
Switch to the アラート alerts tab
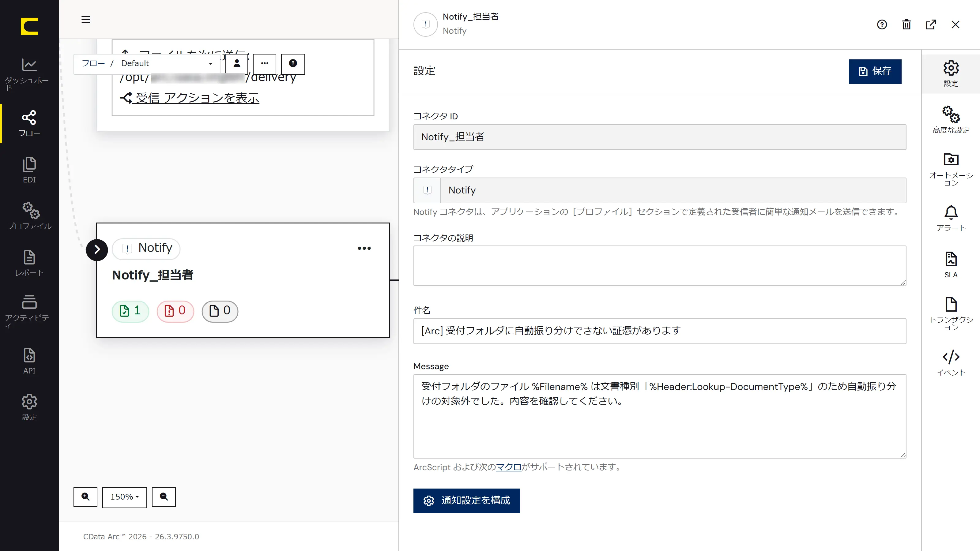[951, 218]
